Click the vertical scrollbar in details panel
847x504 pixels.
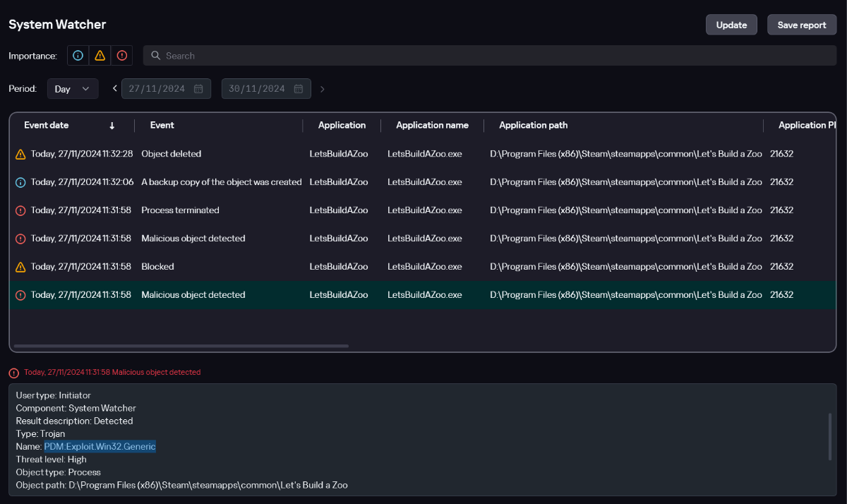[x=829, y=437]
